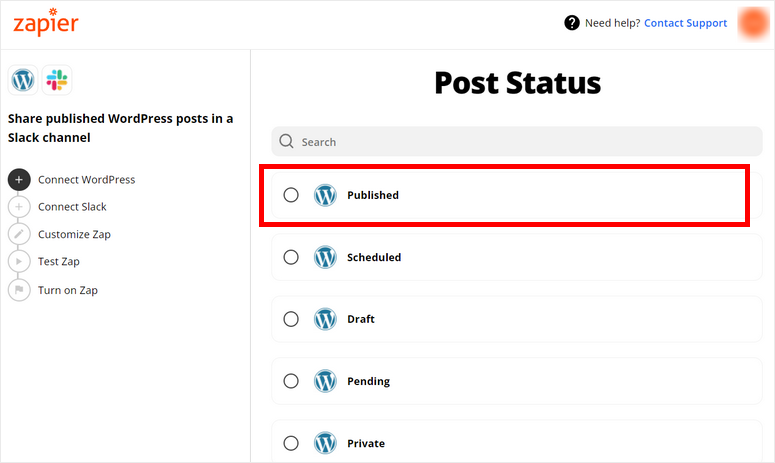Click WordPress icon in Scheduled row

click(x=325, y=257)
